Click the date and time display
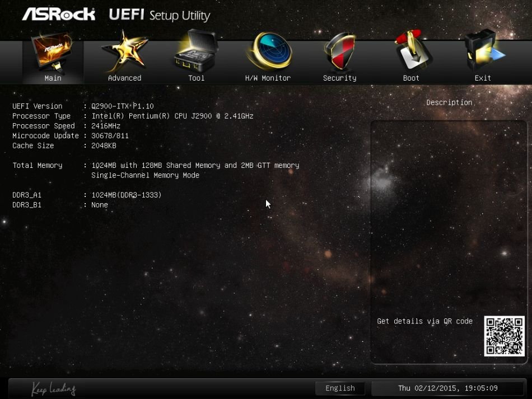The image size is (532, 399). coord(448,388)
